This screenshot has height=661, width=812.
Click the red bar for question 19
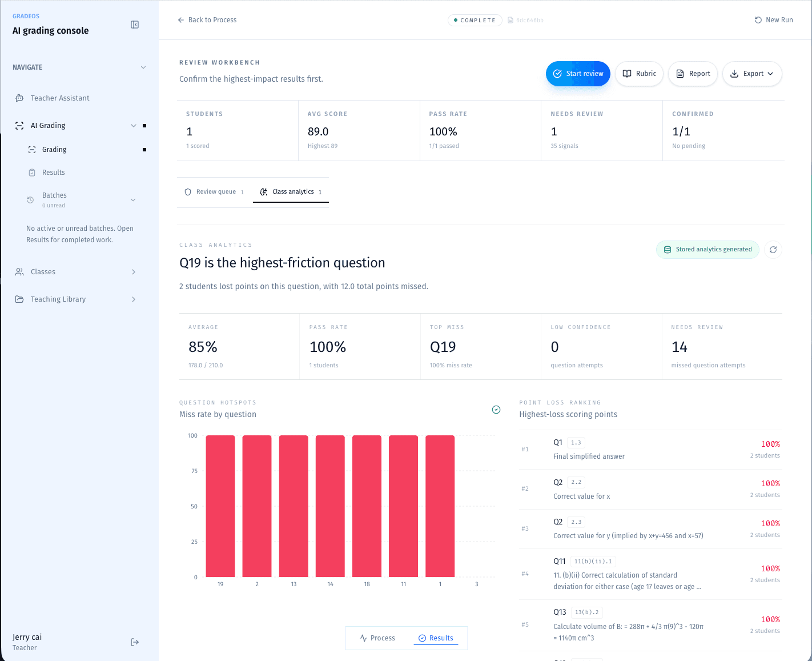220,506
